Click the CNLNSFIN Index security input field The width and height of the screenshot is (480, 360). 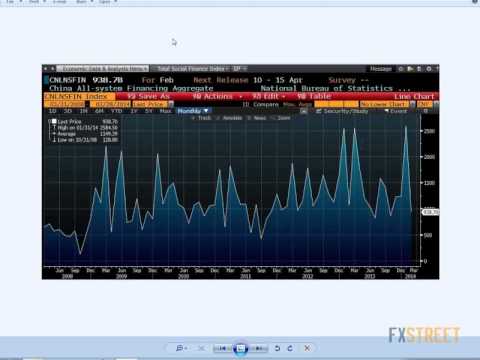coord(80,96)
